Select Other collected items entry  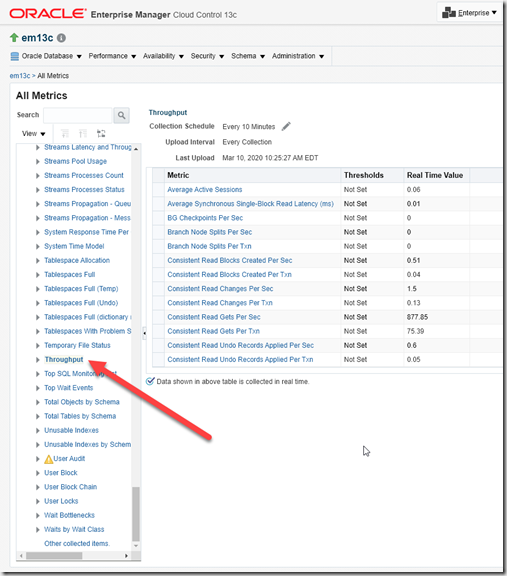point(77,544)
